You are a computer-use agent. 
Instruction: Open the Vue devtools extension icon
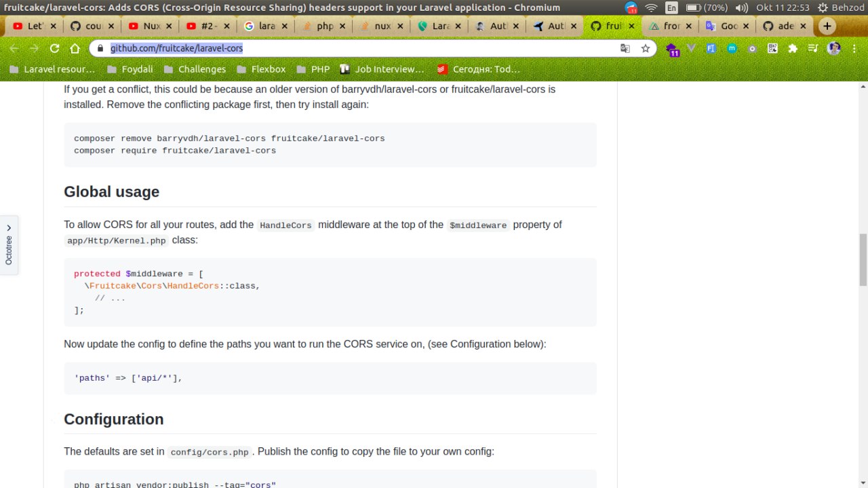point(692,49)
